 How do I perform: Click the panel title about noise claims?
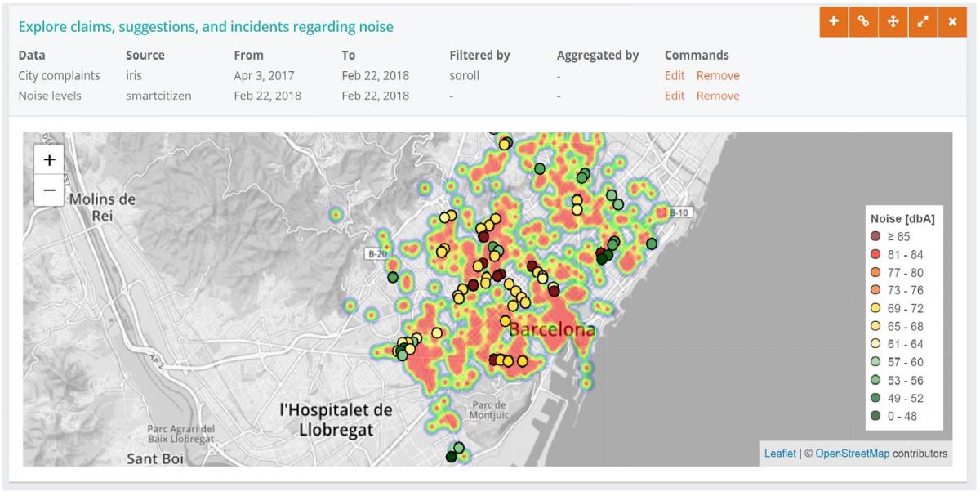point(206,27)
